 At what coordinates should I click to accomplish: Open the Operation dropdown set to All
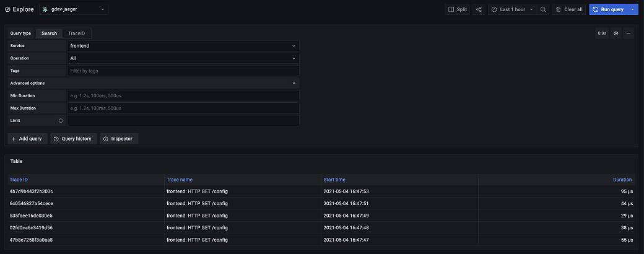tap(183, 58)
